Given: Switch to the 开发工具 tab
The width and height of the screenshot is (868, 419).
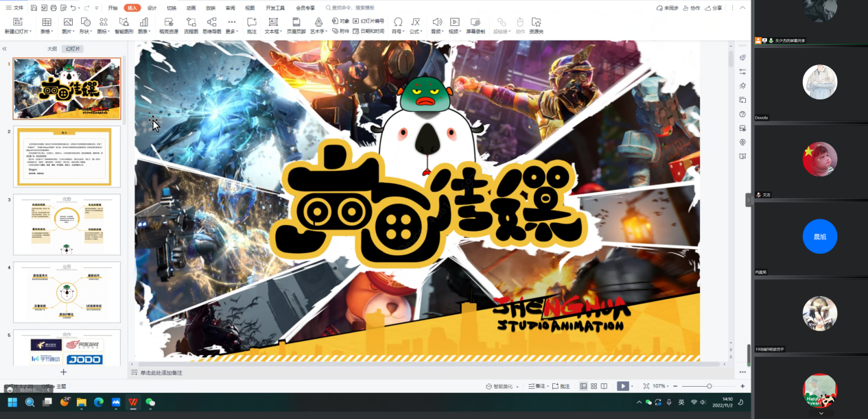Looking at the screenshot, I should (x=275, y=8).
